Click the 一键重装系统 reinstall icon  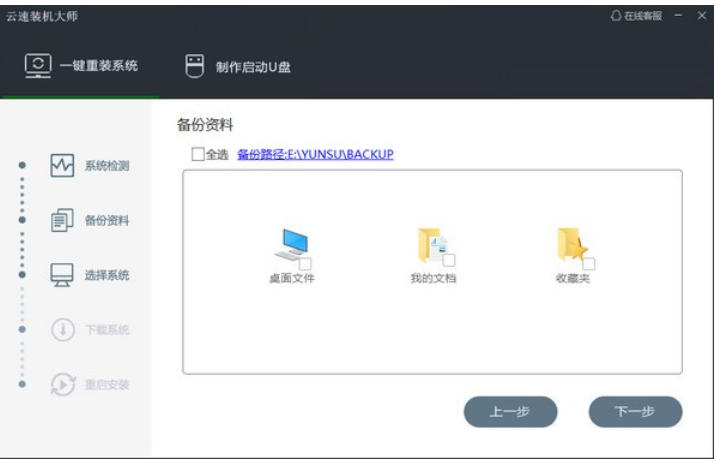(x=38, y=66)
